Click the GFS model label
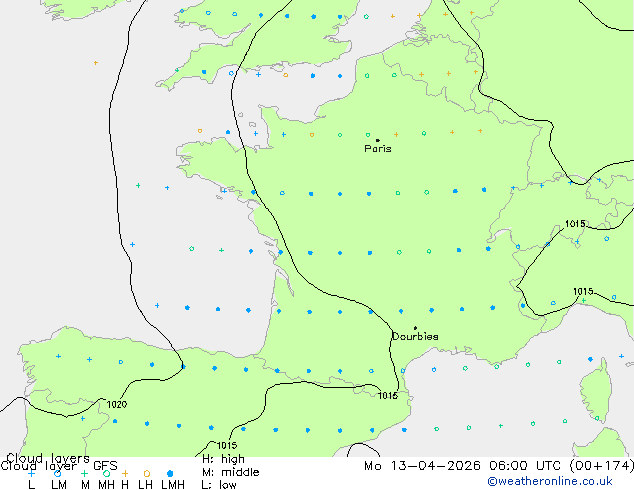The width and height of the screenshot is (634, 490). [105, 466]
